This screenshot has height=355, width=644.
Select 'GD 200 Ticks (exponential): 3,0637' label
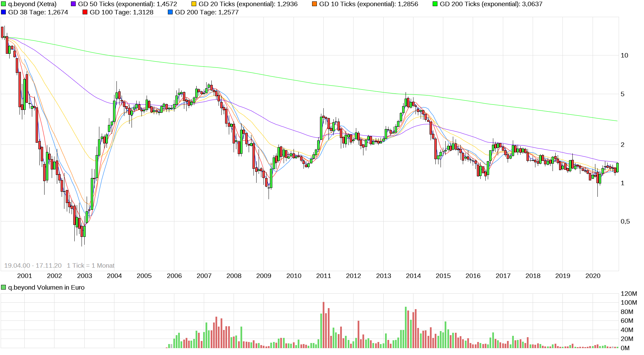coord(491,4)
